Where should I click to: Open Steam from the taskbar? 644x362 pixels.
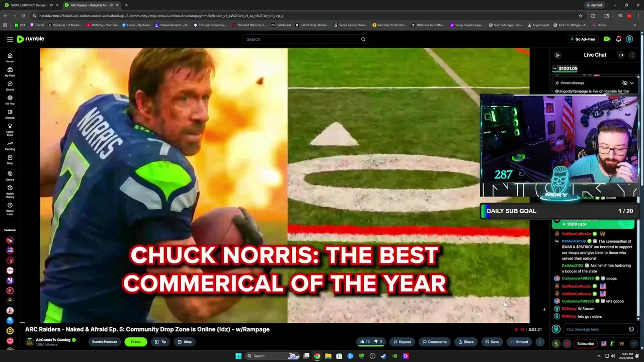(383, 356)
